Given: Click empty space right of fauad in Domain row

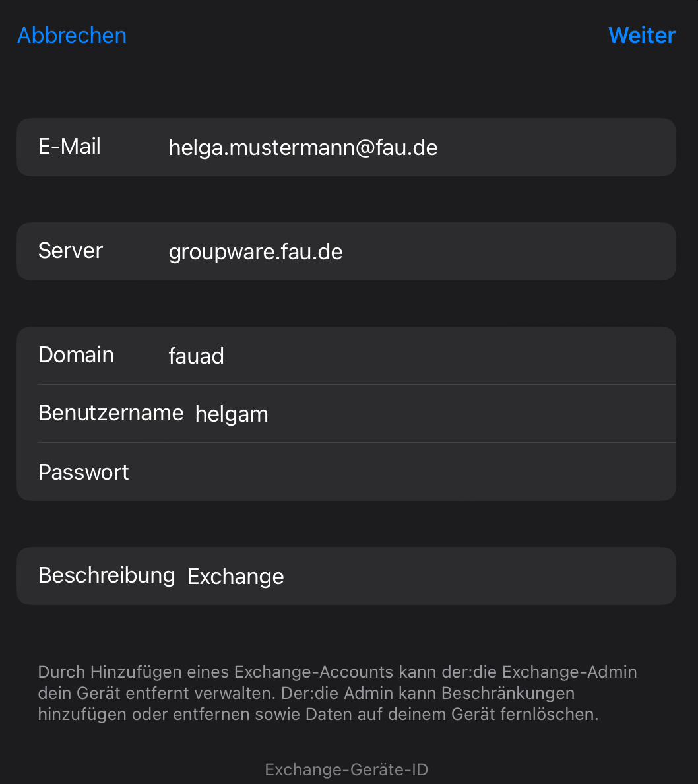Looking at the screenshot, I should tap(449, 356).
